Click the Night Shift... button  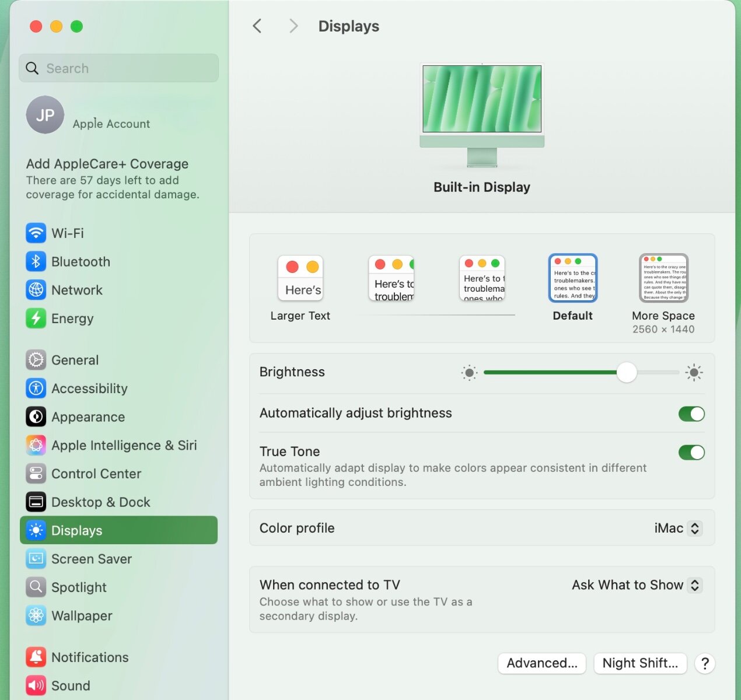[x=640, y=663]
